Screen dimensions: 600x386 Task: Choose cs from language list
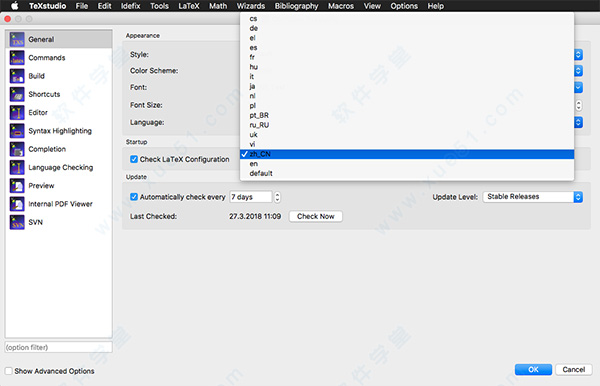click(407, 18)
